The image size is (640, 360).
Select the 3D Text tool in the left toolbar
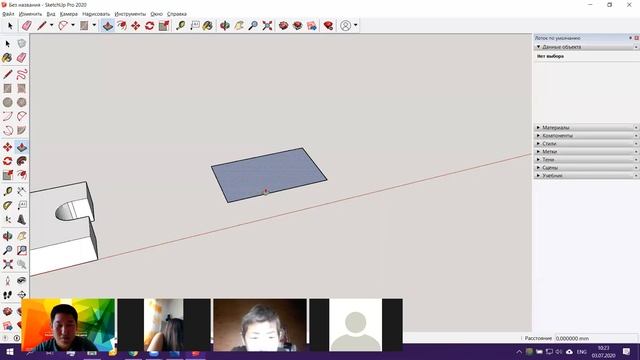(x=22, y=220)
